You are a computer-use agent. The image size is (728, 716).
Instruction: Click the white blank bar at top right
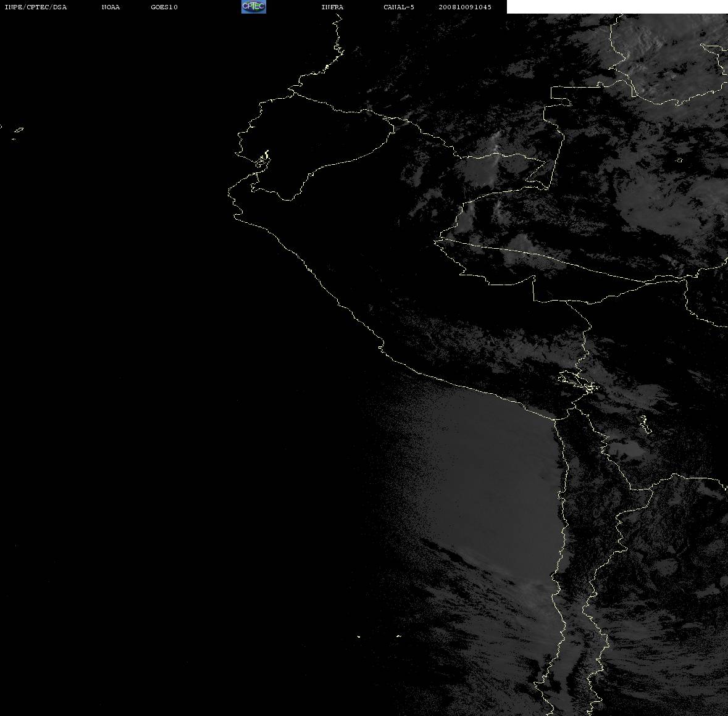(x=617, y=7)
